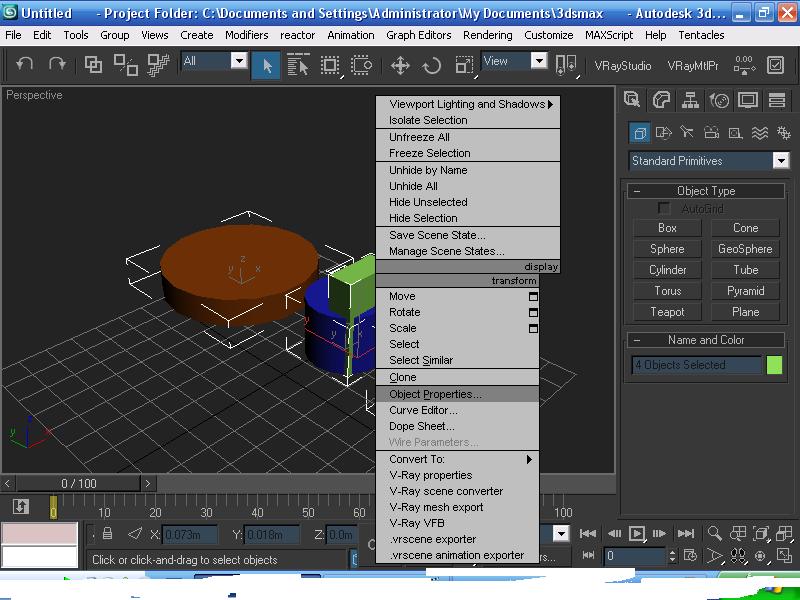800x600 pixels.
Task: Click the yellow frame 0 marker on the trackbar
Action: pos(53,508)
